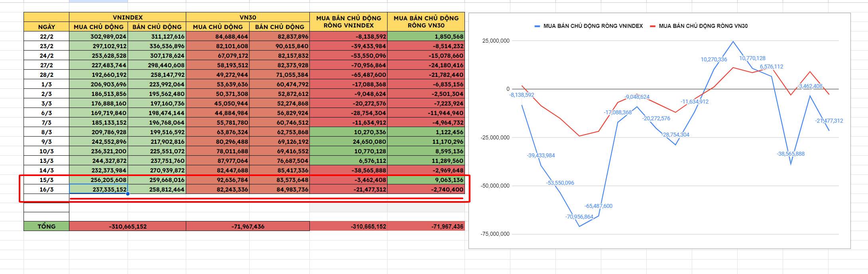The height and width of the screenshot is (274, 868).
Task: Click total cell -71,967,436 under RÒNG VN30 column
Action: (x=426, y=226)
